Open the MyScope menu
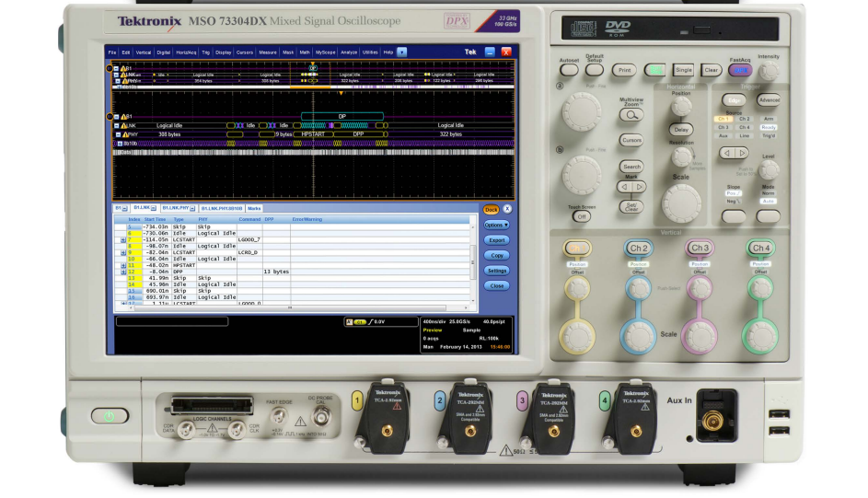The width and height of the screenshot is (868, 498). 325,52
